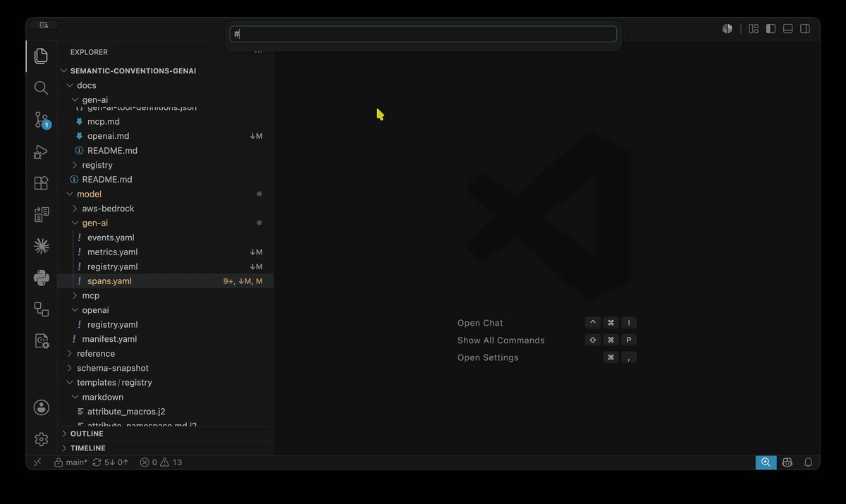The width and height of the screenshot is (846, 504).
Task: Open Explorer Views and More Actions ellipsis
Action: click(258, 52)
